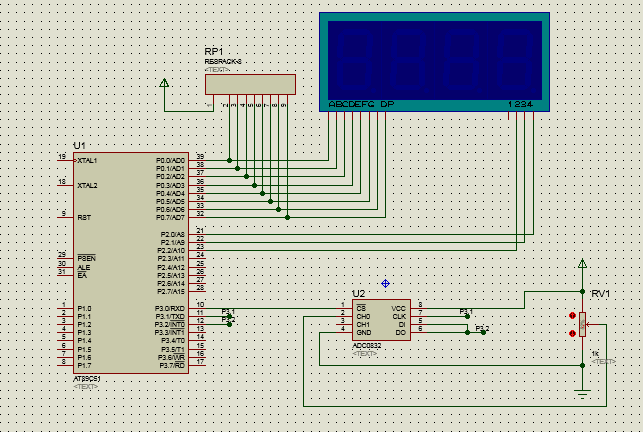
Task: Select the RESPACK-8 resistor pack body
Action: 250,85
